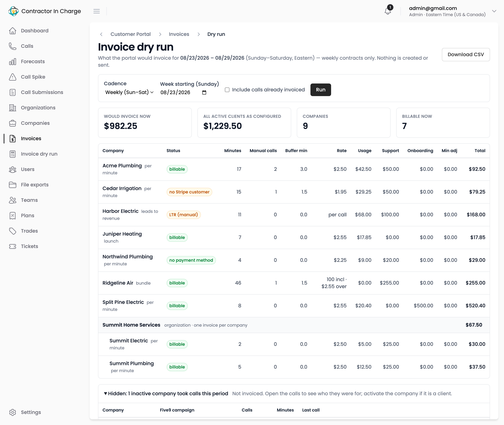Open the Organizations building icon
The width and height of the screenshot is (504, 425).
pos(13,108)
